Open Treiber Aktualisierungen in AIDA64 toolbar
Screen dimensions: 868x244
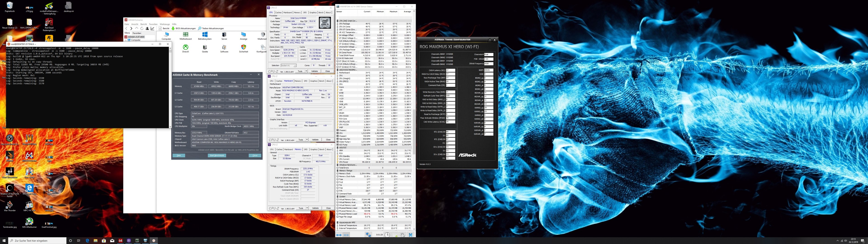click(211, 29)
